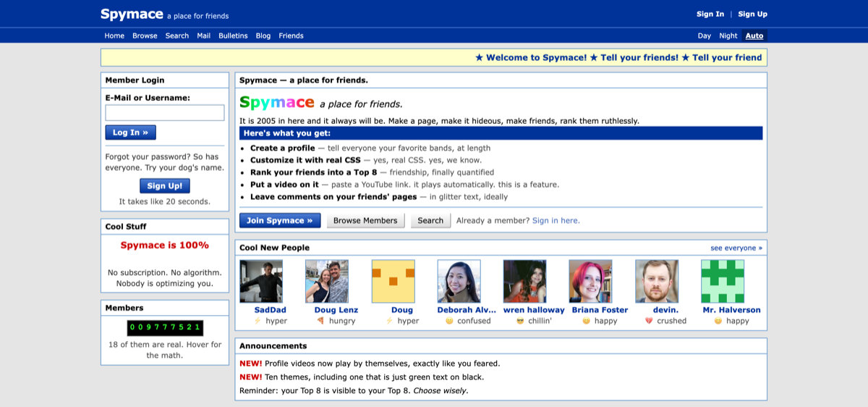Click 'Leave comments on your friends' pages' item
The width and height of the screenshot is (868, 407).
[379, 196]
